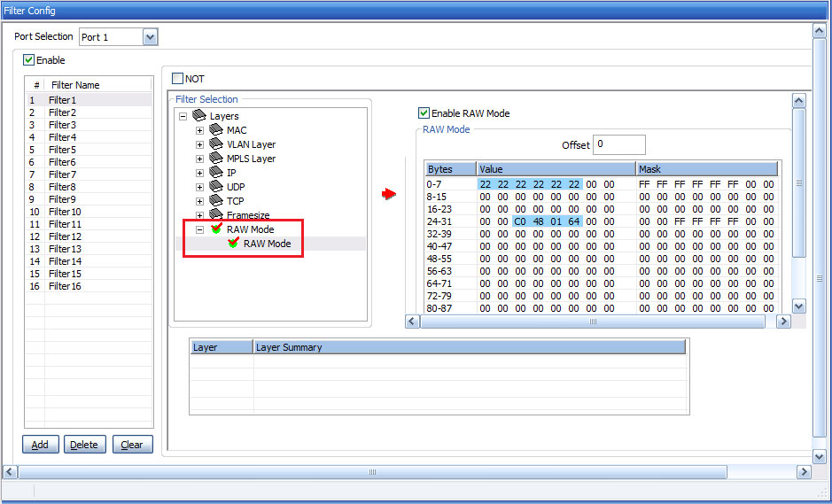
Task: Click RAW table vertical scroll down arrow
Action: (x=798, y=306)
